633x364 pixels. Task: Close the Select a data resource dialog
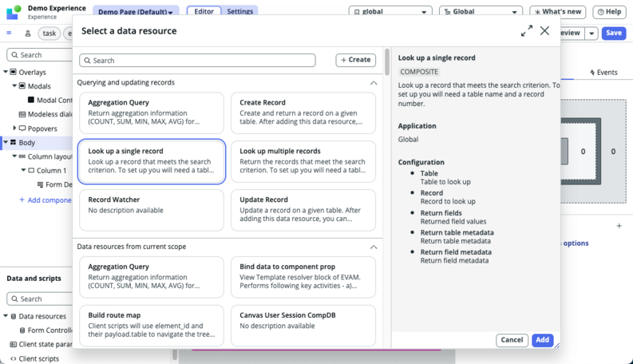tap(544, 30)
